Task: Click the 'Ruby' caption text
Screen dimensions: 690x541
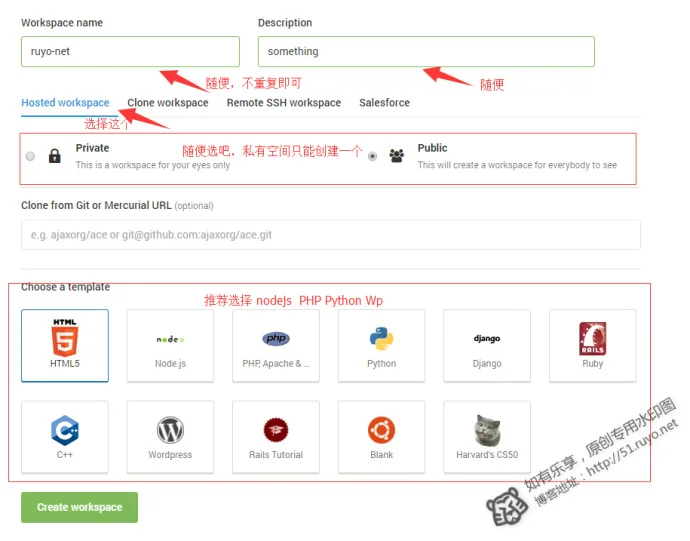Action: 592,364
